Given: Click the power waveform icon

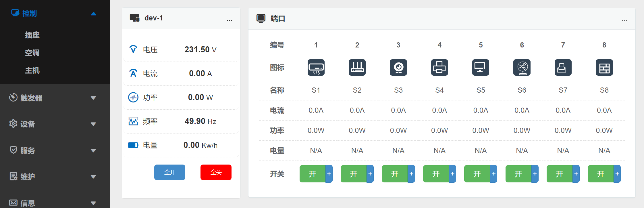Looking at the screenshot, I should tap(133, 97).
